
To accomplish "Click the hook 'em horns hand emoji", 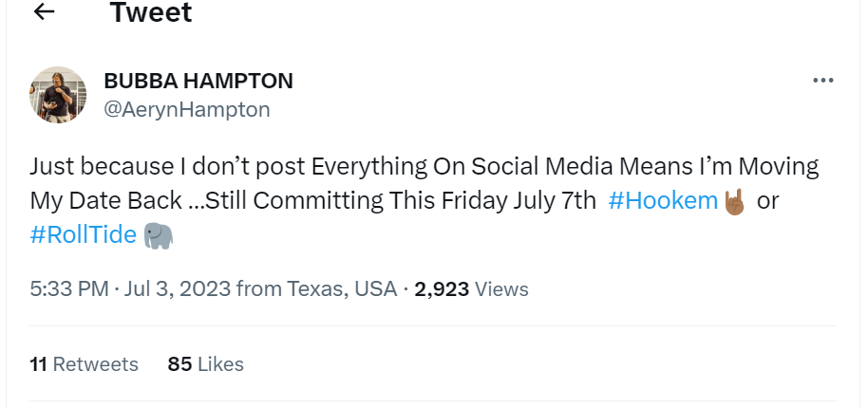I will [734, 201].
